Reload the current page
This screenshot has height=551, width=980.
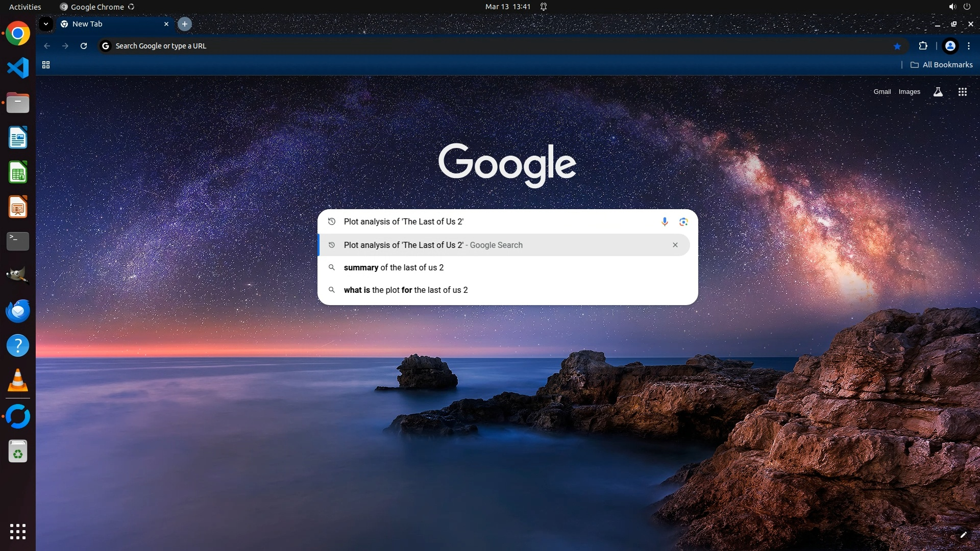(84, 46)
